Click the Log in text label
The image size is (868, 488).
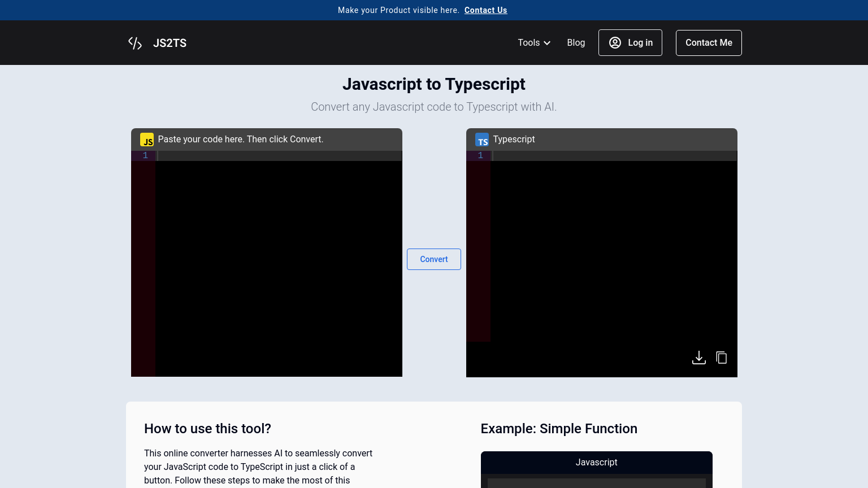pos(640,43)
